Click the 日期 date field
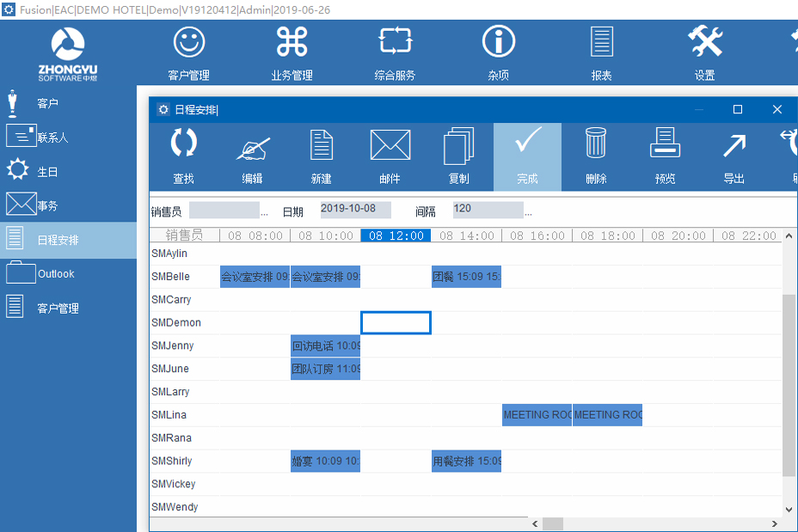The height and width of the screenshot is (532, 798). pyautogui.click(x=355, y=210)
